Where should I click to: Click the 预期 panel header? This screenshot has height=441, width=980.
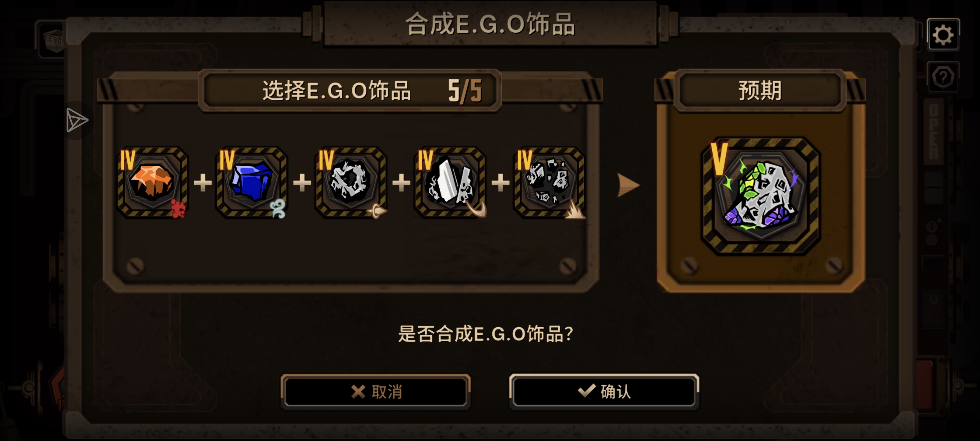pos(760,91)
